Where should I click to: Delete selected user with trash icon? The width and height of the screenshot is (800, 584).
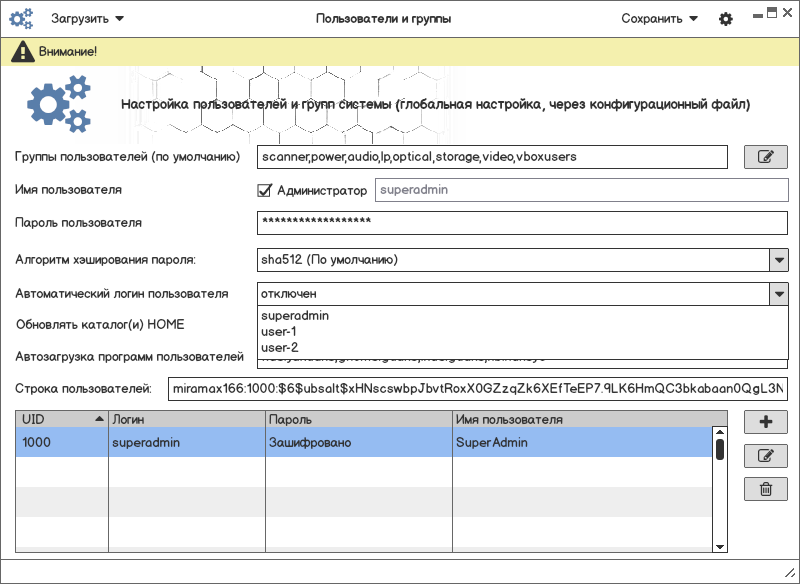765,489
